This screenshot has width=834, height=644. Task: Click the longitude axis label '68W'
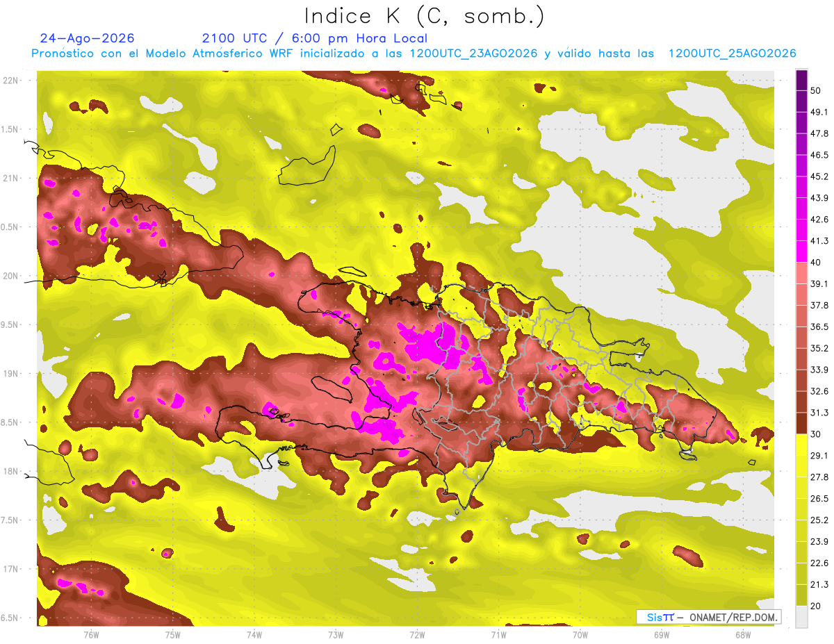743,635
